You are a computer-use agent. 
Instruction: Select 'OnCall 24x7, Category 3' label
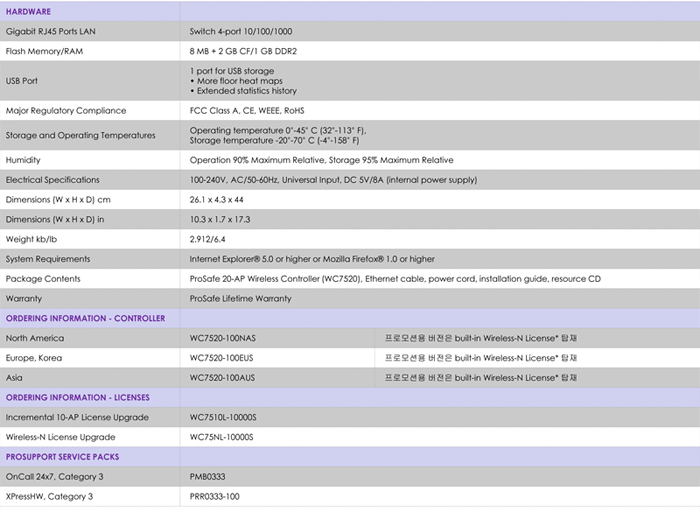pos(54,477)
